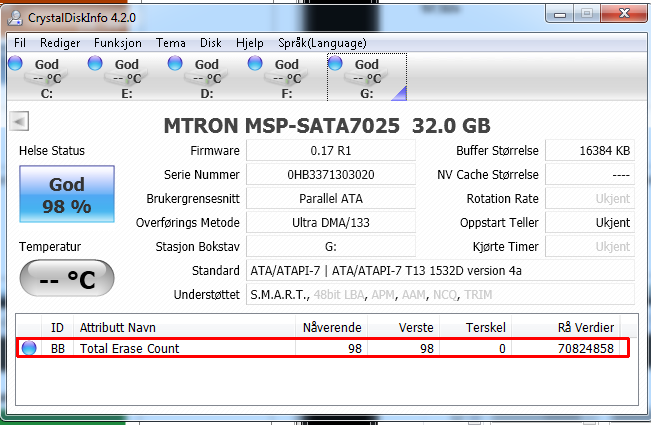Select the G: disk status button
The image size is (651, 425).
(367, 77)
